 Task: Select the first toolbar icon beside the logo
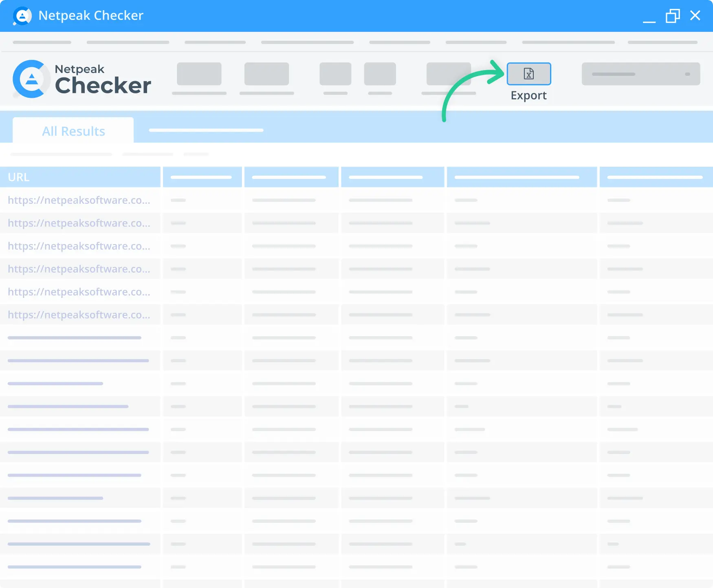point(199,74)
